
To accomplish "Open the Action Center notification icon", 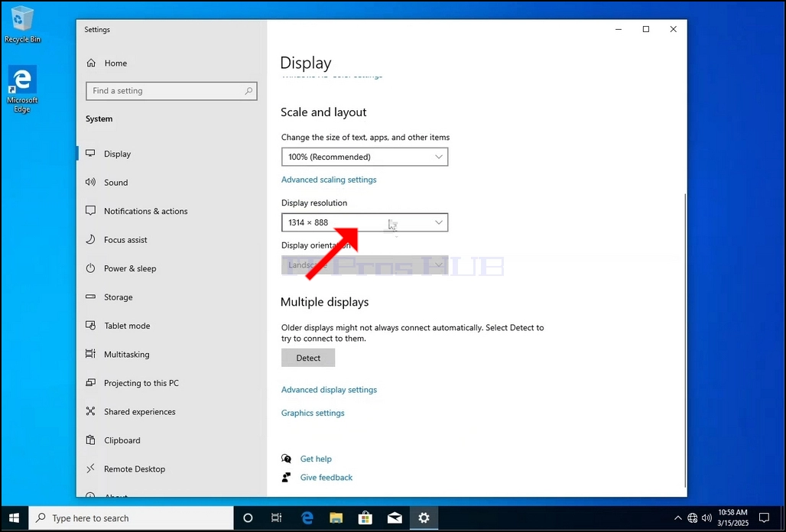I will click(764, 518).
